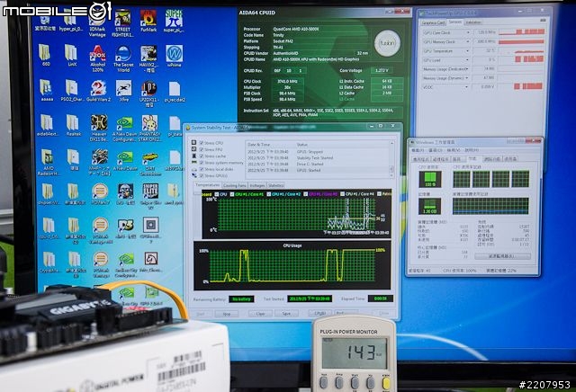Image resolution: width=576 pixels, height=392 pixels.
Task: Open the Graphics Card tab in GPU-Z
Action: 434,22
